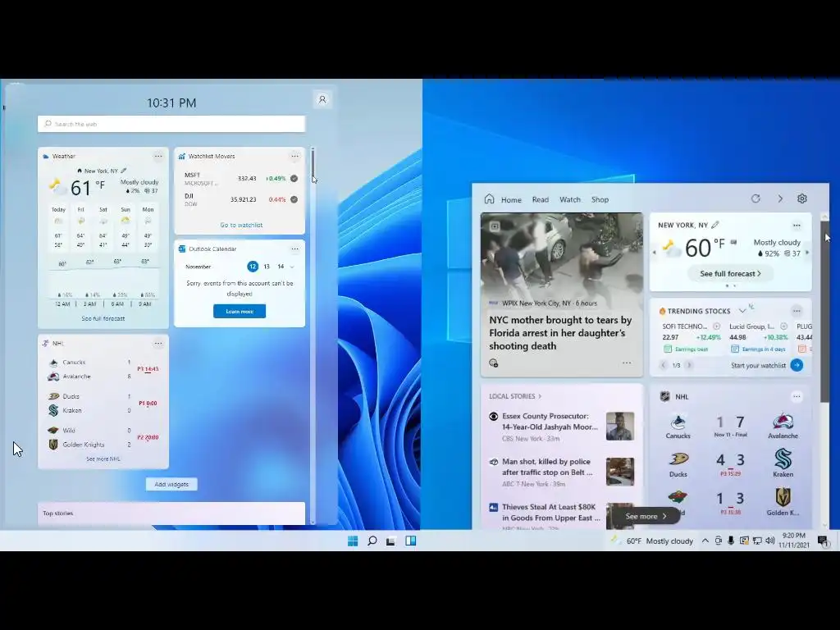This screenshot has width=840, height=630.
Task: Refresh the news feed
Action: [756, 199]
